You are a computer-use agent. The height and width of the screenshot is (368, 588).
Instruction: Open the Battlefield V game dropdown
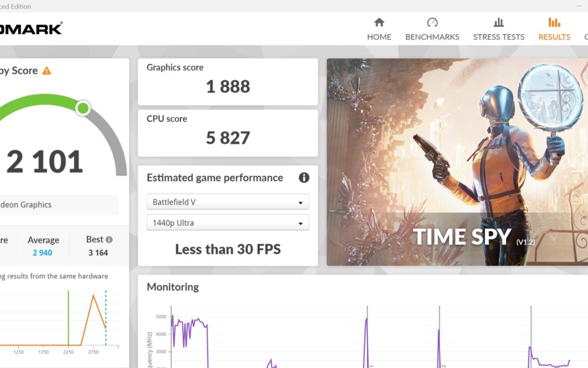click(x=228, y=202)
